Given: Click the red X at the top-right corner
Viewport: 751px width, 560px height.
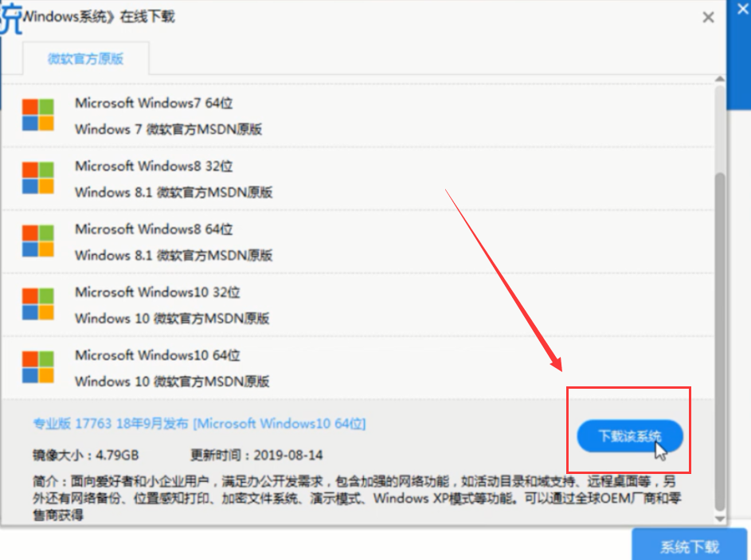Looking at the screenshot, I should [x=741, y=10].
